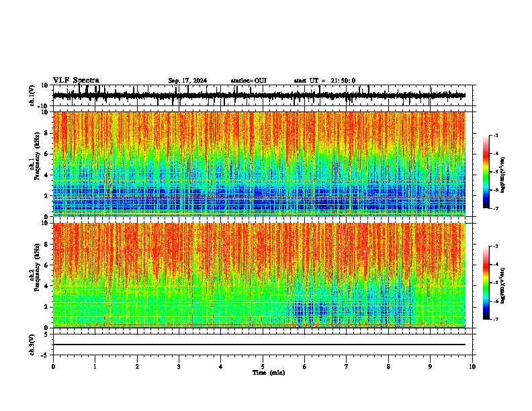
Task: Click the "station=OUI" label
Action: pos(249,81)
